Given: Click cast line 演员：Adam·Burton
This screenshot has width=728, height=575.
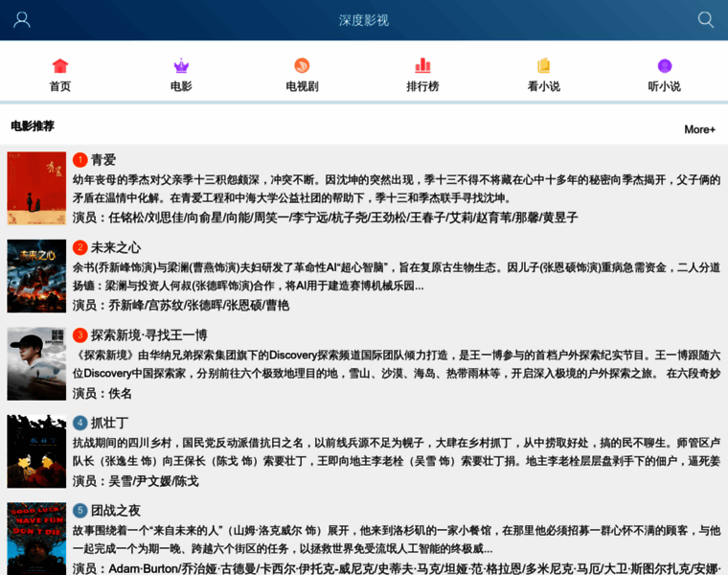Looking at the screenshot, I should tap(397, 568).
